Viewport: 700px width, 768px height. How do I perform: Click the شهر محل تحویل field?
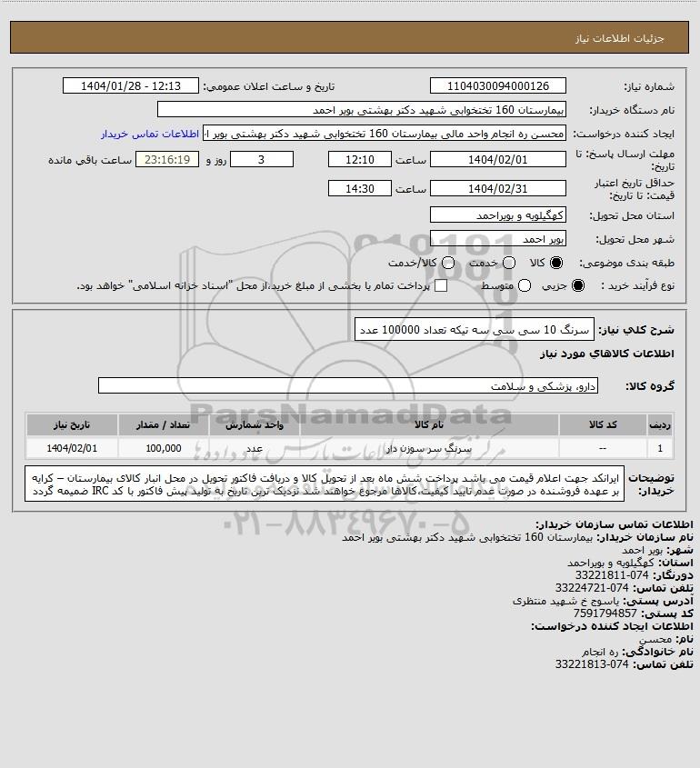[497, 238]
